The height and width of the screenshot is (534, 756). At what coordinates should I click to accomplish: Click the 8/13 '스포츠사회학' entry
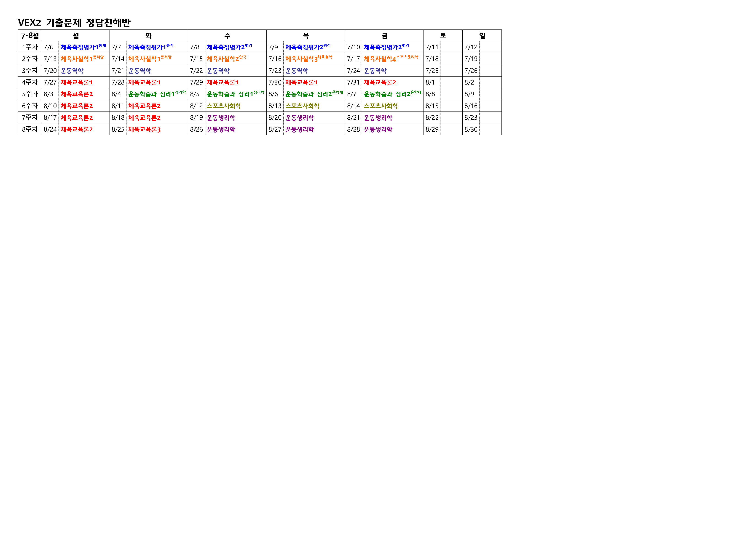pyautogui.click(x=302, y=106)
